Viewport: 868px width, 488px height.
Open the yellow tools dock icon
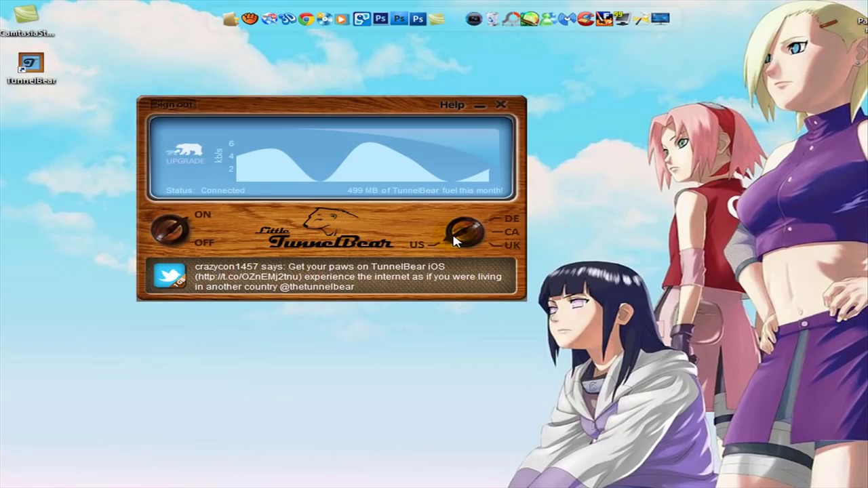[642, 19]
